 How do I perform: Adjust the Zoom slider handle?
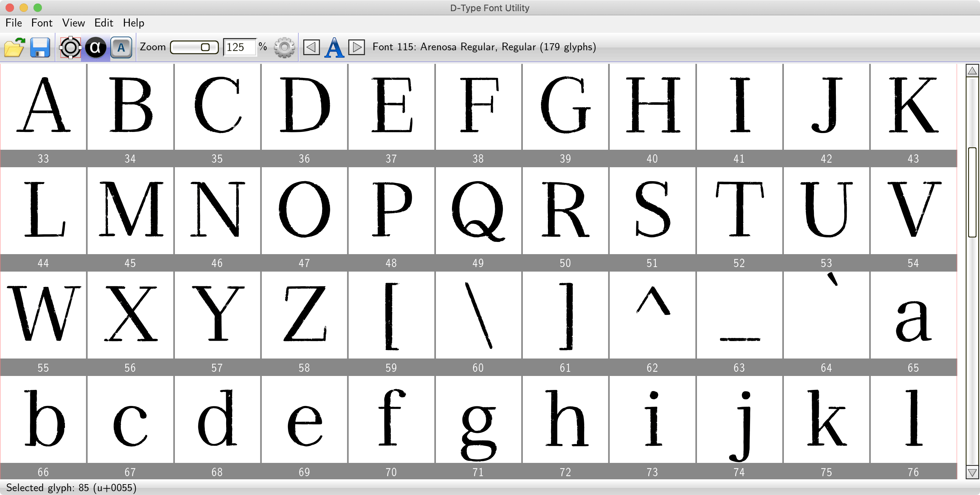pos(205,47)
